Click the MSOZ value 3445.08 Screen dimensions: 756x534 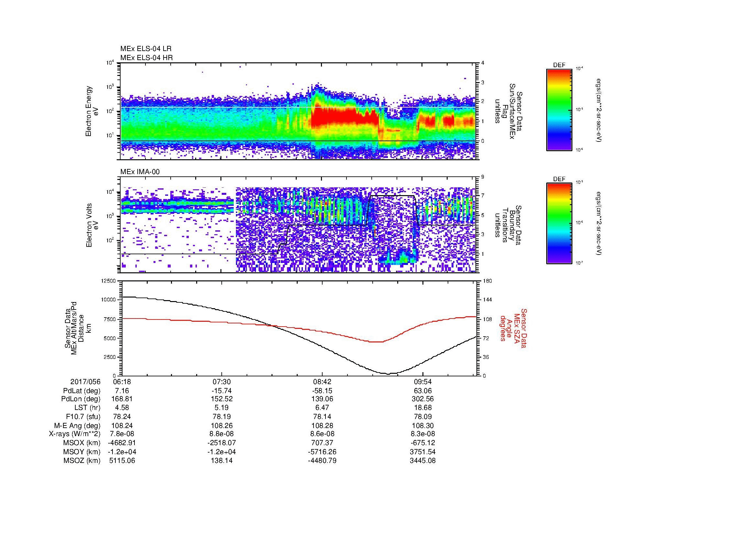tap(423, 461)
